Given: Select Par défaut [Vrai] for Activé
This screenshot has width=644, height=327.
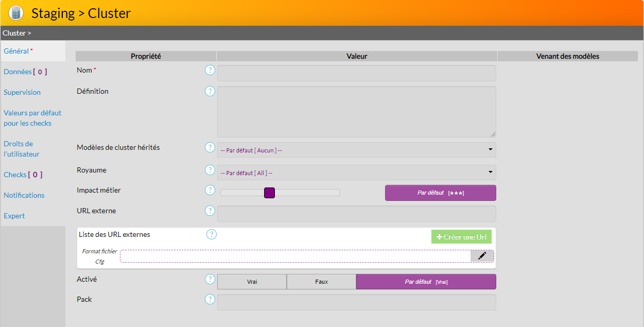Looking at the screenshot, I should [x=426, y=282].
